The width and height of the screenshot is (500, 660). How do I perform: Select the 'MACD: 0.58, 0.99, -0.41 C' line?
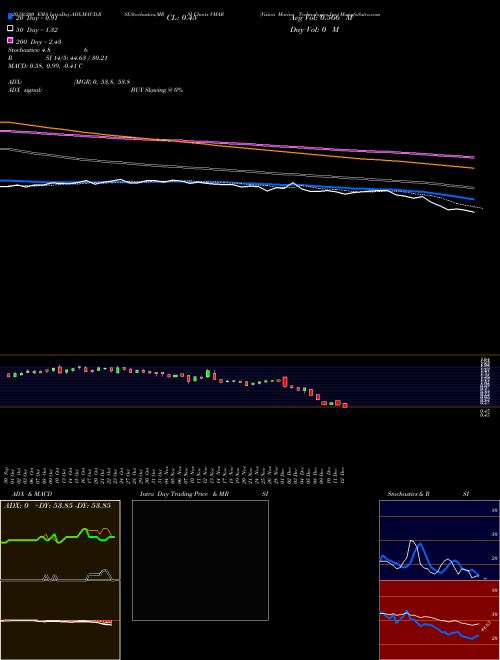(45, 66)
